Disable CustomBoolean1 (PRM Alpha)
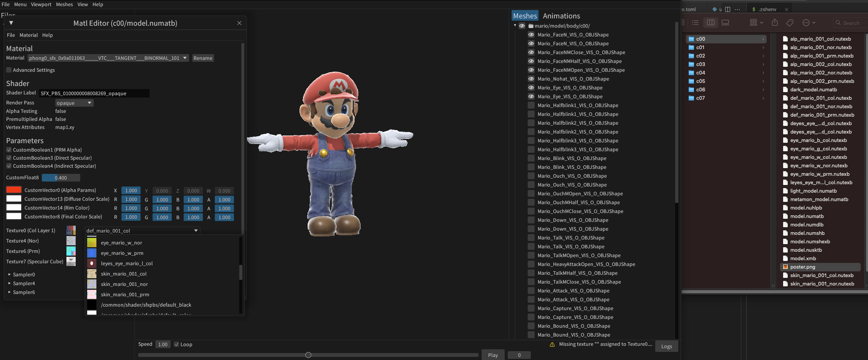868x360 pixels. click(8, 150)
